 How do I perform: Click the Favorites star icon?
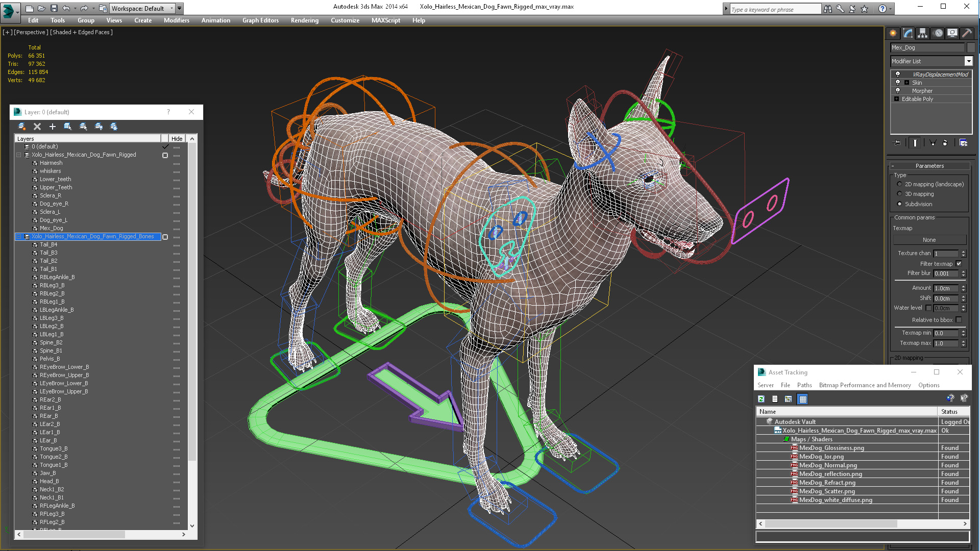coord(865,9)
